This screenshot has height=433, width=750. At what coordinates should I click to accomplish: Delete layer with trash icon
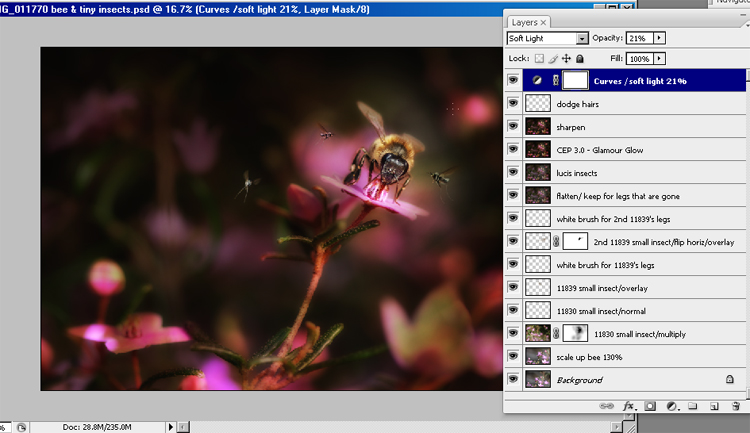[735, 406]
